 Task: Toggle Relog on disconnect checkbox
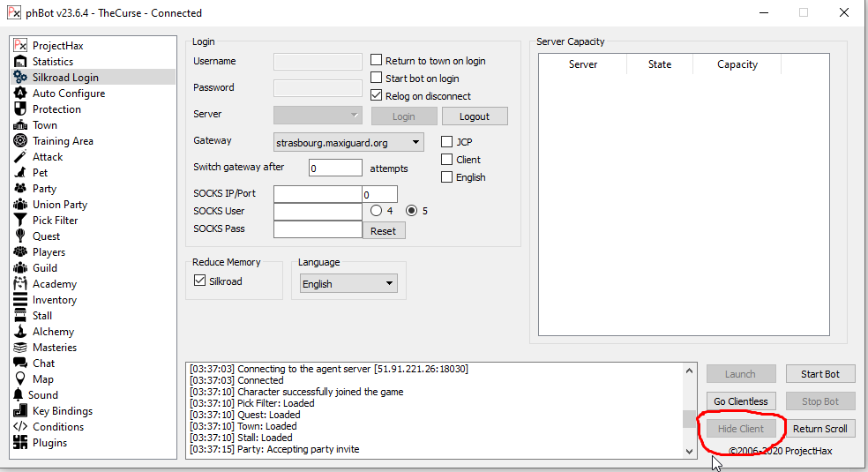click(x=377, y=96)
